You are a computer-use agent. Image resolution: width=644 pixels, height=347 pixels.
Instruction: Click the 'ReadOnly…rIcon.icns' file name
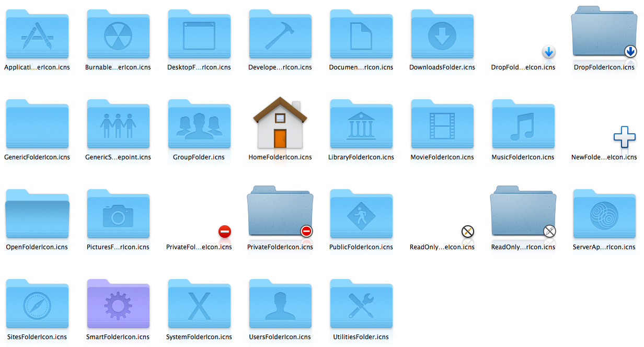[523, 247]
